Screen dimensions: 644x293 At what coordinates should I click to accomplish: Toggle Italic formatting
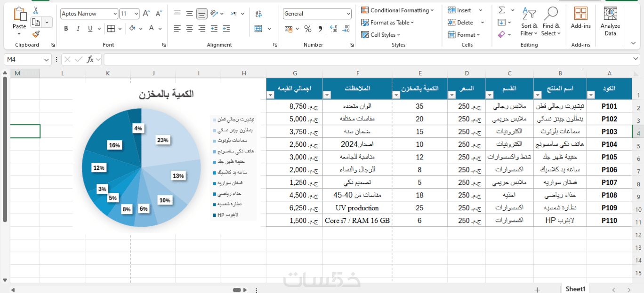[x=78, y=29]
